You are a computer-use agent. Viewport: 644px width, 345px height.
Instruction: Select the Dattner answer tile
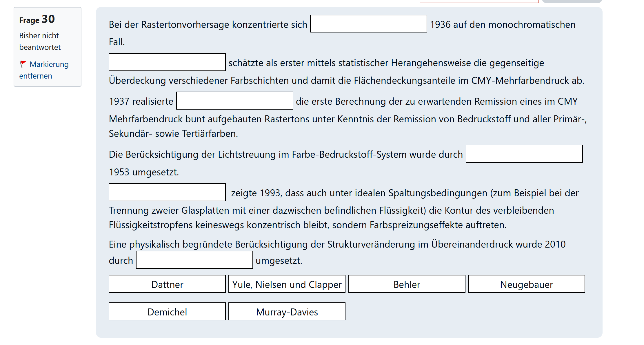pyautogui.click(x=167, y=284)
